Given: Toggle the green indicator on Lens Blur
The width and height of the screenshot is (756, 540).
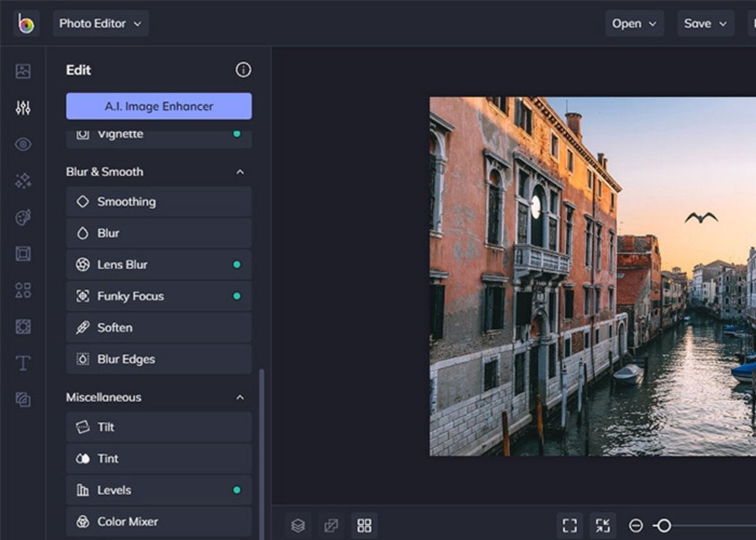Looking at the screenshot, I should click(238, 265).
